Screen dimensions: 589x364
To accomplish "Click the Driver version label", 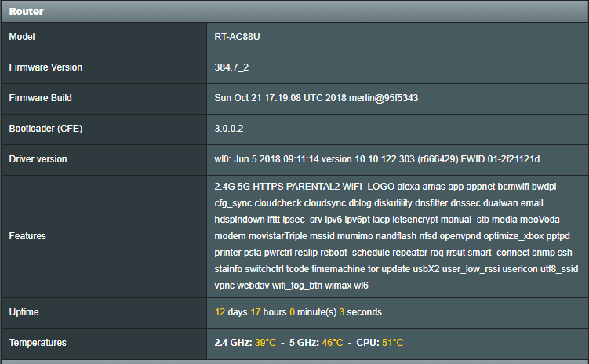I will tap(38, 159).
